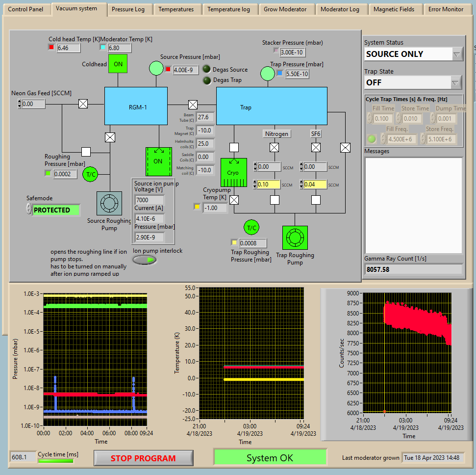This screenshot has height=475, width=476.
Task: Open the Trap State dropdown
Action: click(x=455, y=82)
